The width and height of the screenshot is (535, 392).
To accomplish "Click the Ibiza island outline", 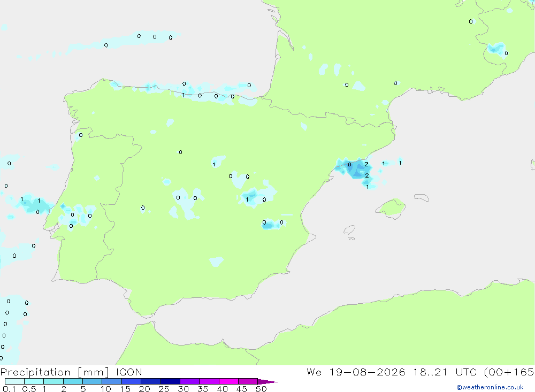I will coord(349,230).
